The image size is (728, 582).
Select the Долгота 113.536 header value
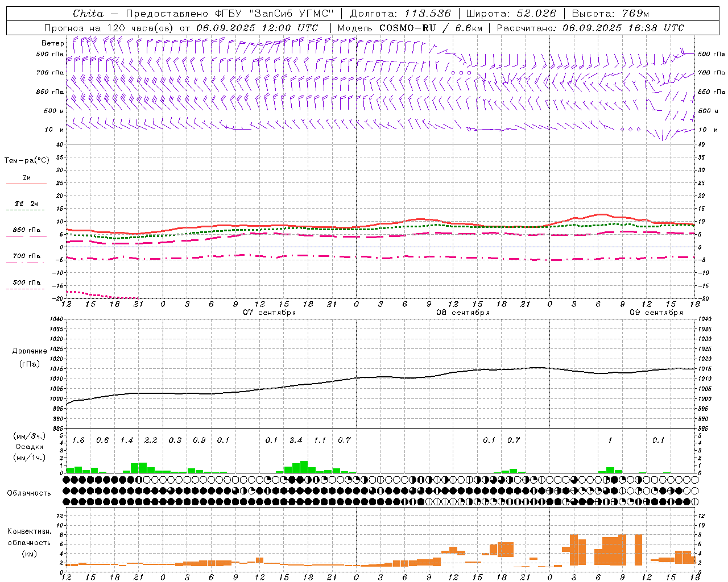point(400,14)
